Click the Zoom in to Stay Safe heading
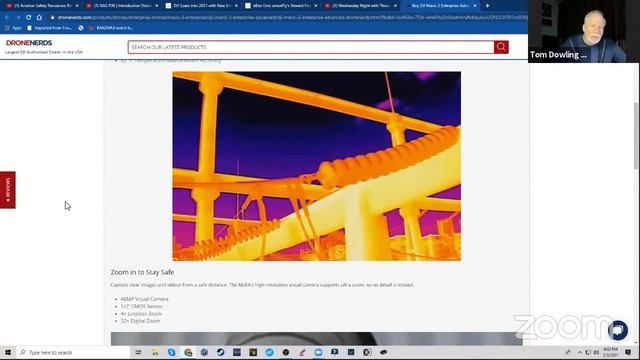Image resolution: width=640 pixels, height=360 pixels. coord(142,272)
